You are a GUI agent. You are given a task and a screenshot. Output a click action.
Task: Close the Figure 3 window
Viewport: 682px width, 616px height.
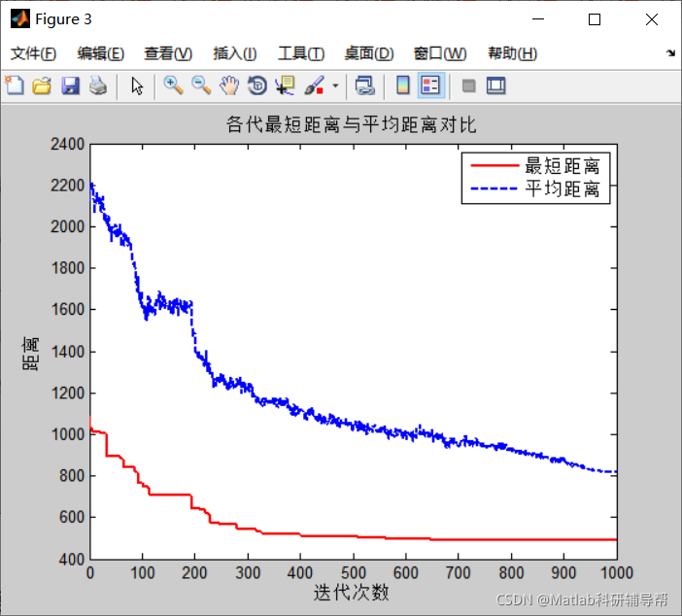pos(652,19)
